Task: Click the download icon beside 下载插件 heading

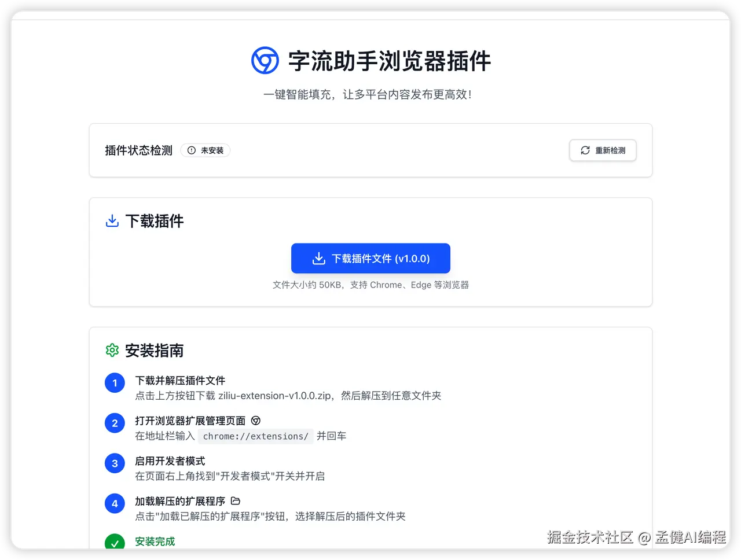Action: coord(112,221)
